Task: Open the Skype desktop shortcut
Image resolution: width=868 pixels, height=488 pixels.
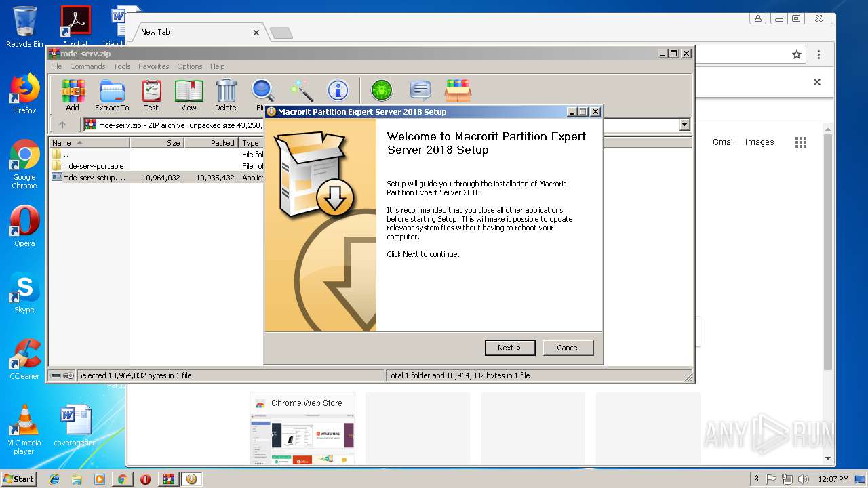Action: [24, 293]
